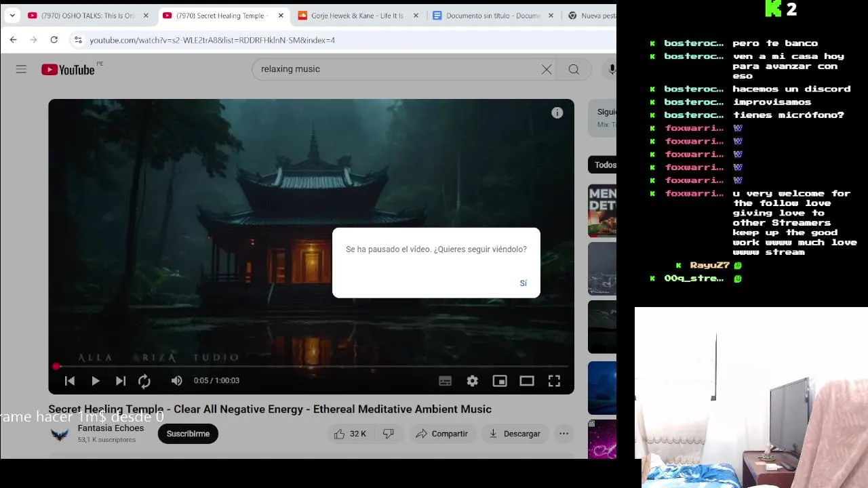
Task: Switch to theater mode
Action: [x=527, y=381]
